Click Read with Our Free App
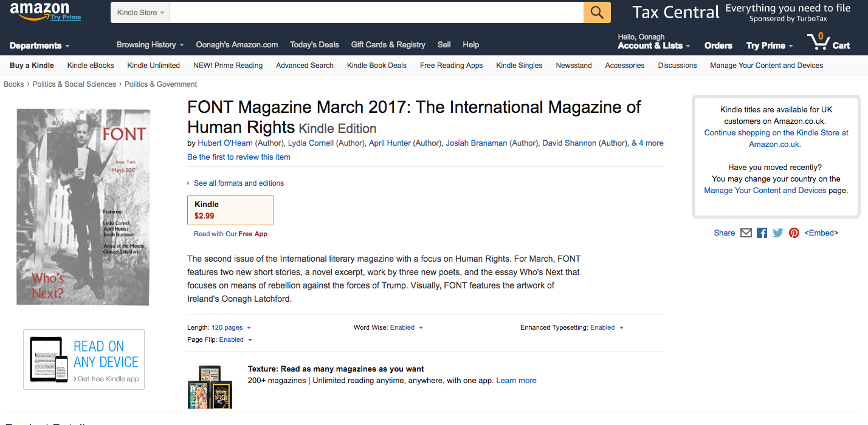Viewport: 868px width, 425px height. pyautogui.click(x=230, y=234)
